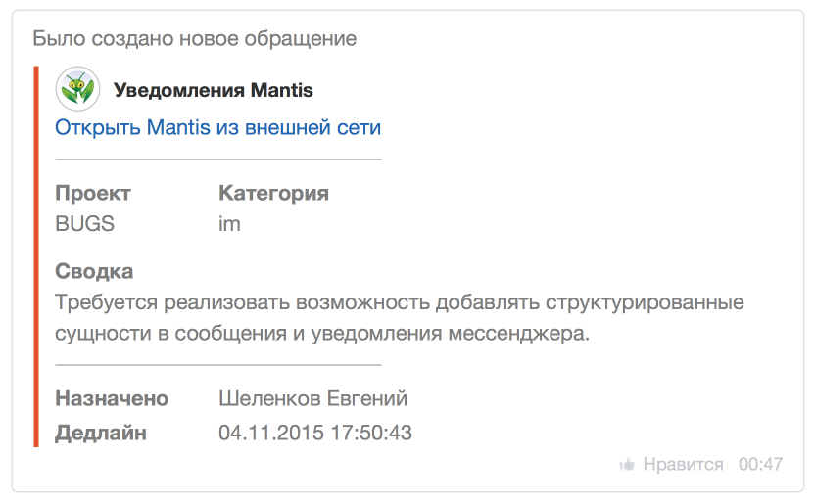Click the divider line below the Mantis link
The height and width of the screenshot is (504, 815).
click(217, 159)
